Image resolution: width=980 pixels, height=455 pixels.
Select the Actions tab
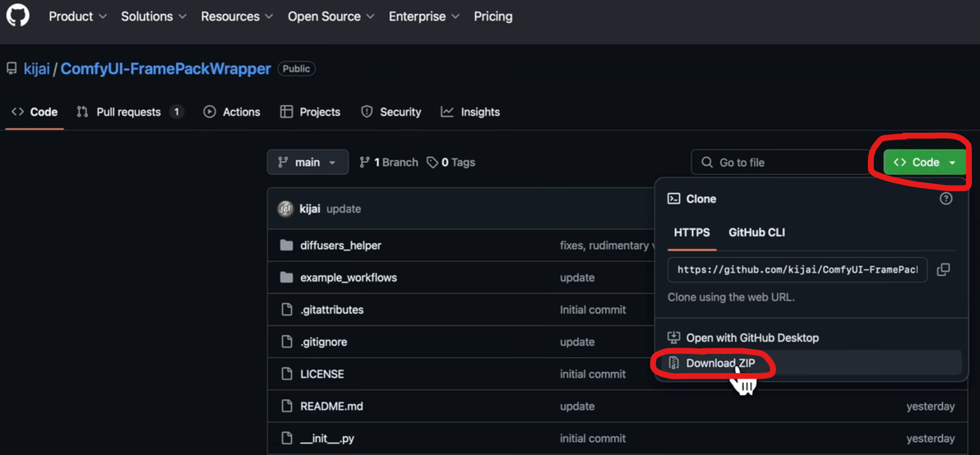[233, 112]
